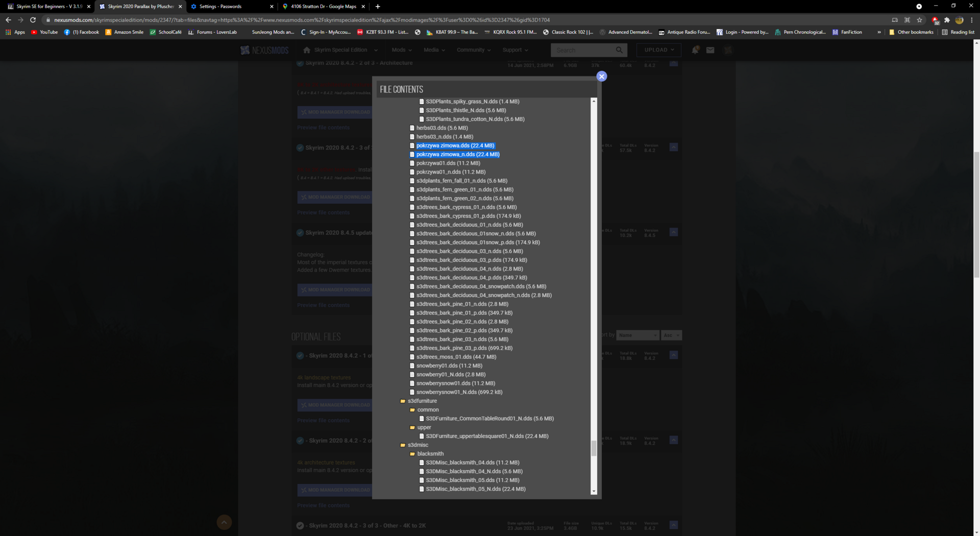
Task: Select pokrzywa zimowa_n.dds (22.4 MB)
Action: [458, 154]
